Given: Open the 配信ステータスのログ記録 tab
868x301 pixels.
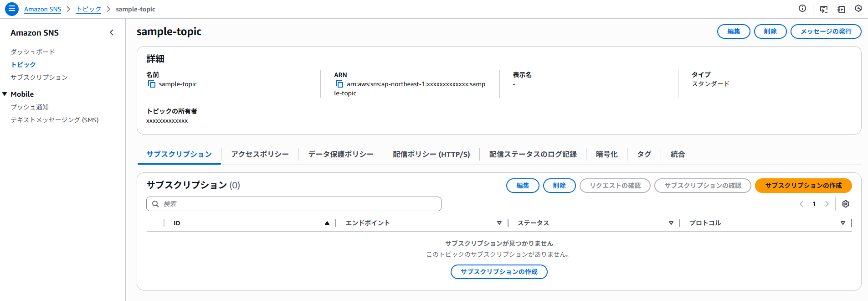Looking at the screenshot, I should [533, 154].
